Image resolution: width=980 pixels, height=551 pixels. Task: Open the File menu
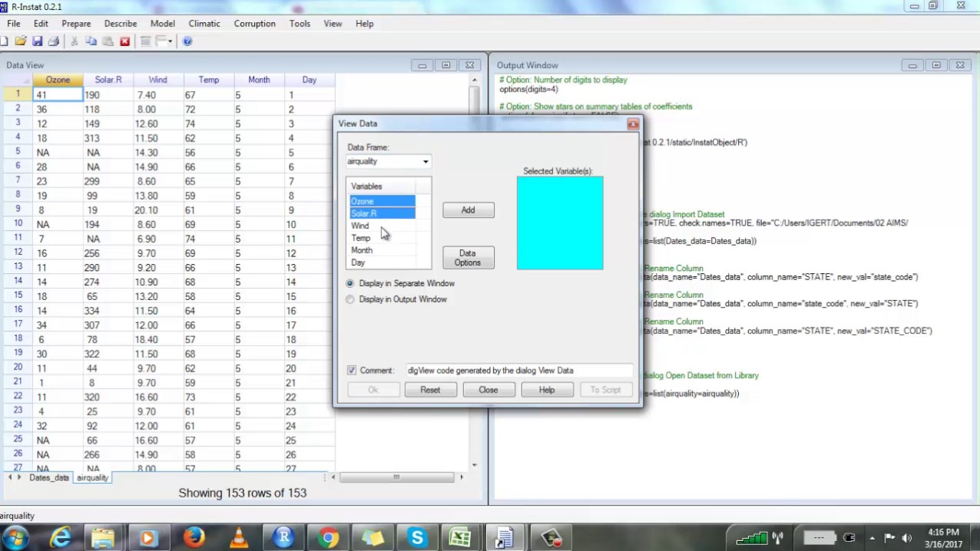point(14,24)
